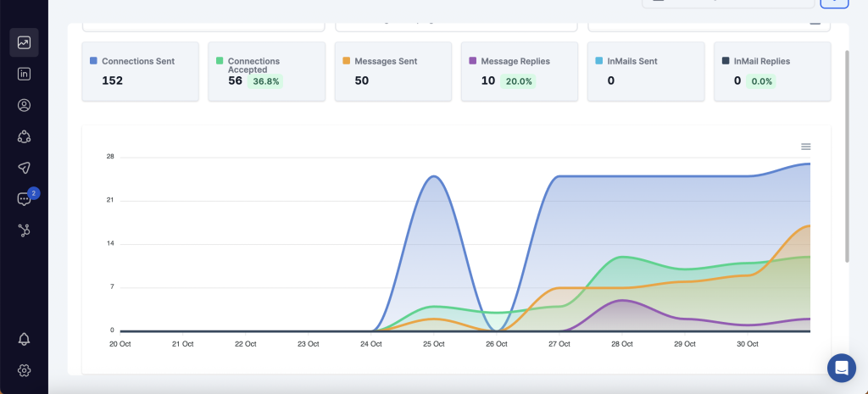Open the chart hamburger export menu

click(x=805, y=147)
